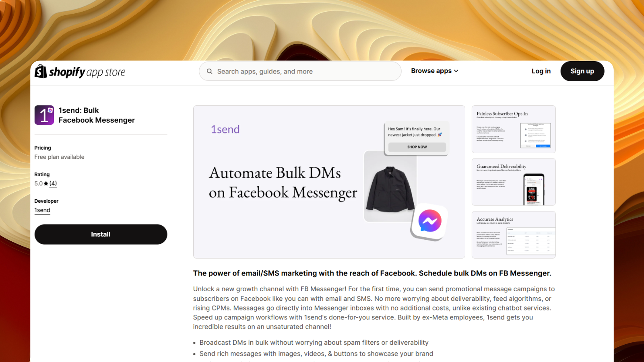The width and height of the screenshot is (644, 362).
Task: Open Accurate Analytics thumbnail
Action: (x=514, y=235)
